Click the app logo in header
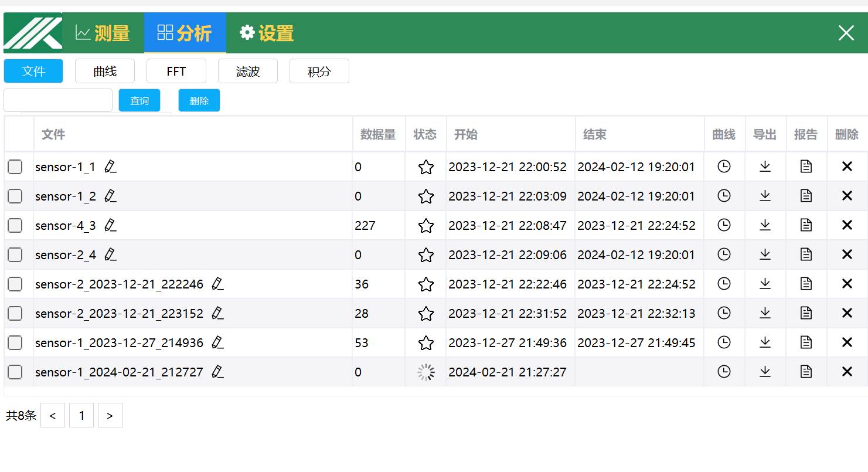The width and height of the screenshot is (868, 472). (x=33, y=33)
